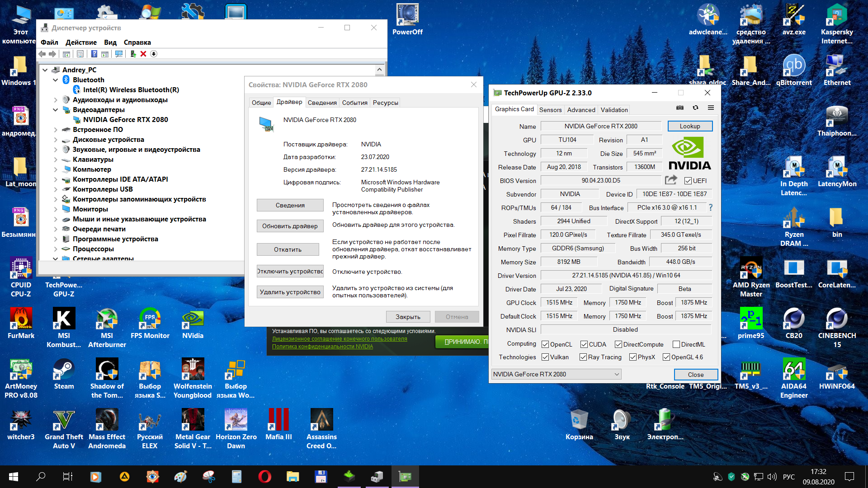Switch to the Sensors tab in GPU-Z
868x488 pixels.
550,110
